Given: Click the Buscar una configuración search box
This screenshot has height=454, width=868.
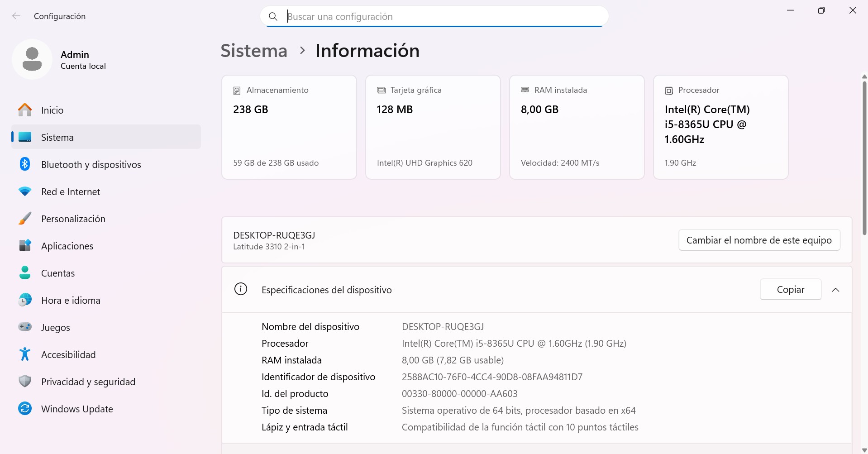Looking at the screenshot, I should (x=434, y=16).
